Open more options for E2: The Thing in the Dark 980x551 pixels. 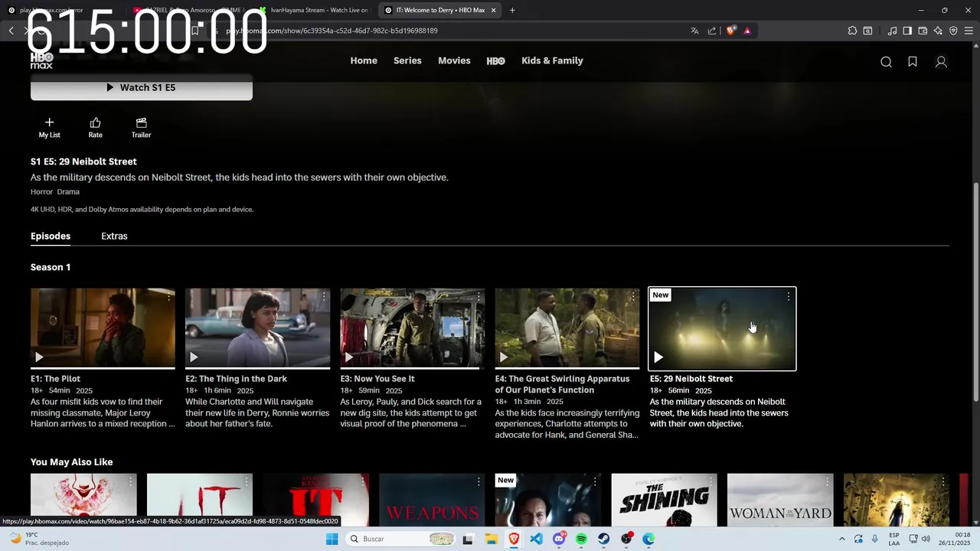tap(324, 296)
